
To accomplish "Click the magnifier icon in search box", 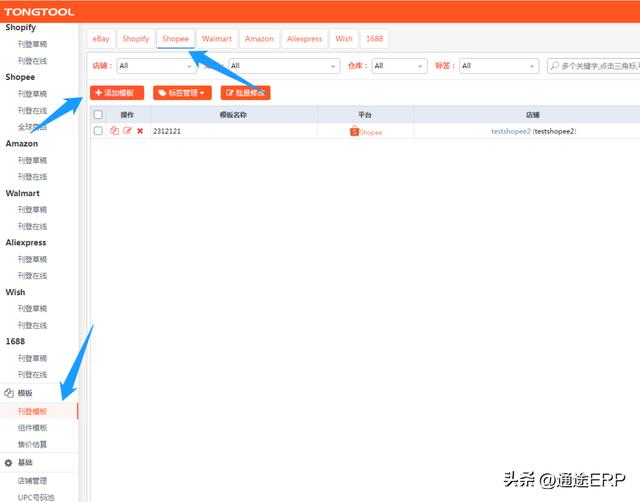I will click(555, 66).
